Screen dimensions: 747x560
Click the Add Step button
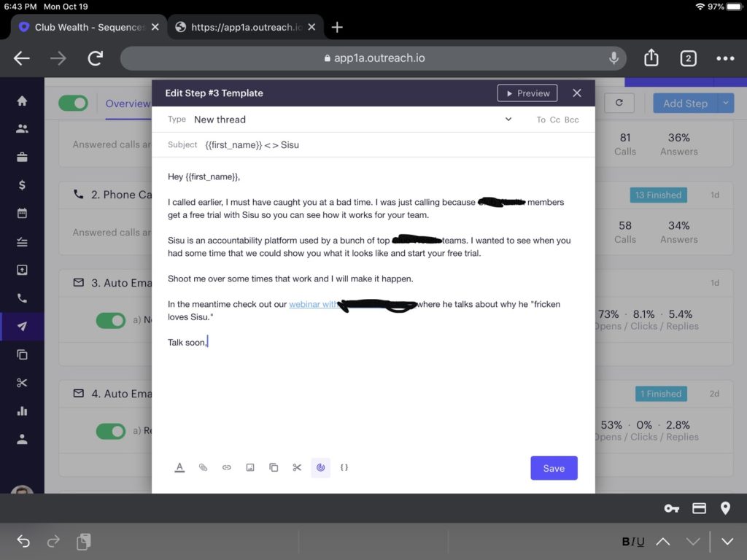click(686, 104)
